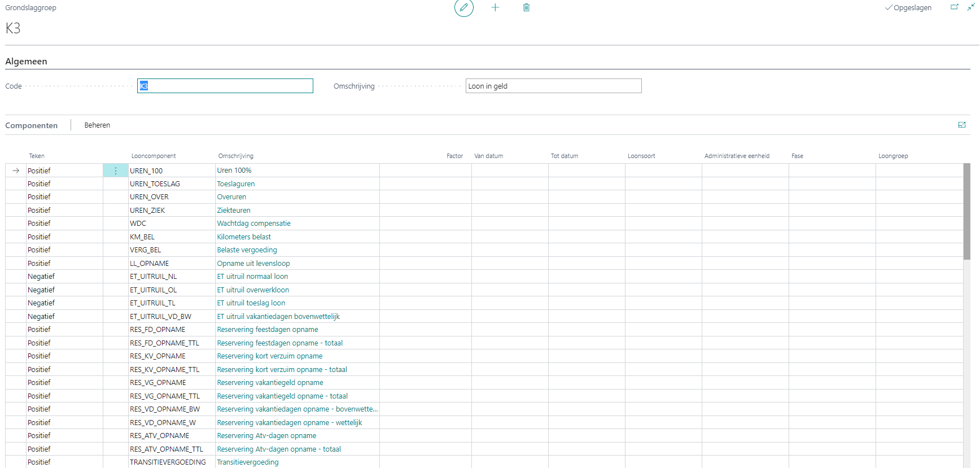Sort by the Looncomponent column header
This screenshot has height=468, width=980.
coord(154,156)
